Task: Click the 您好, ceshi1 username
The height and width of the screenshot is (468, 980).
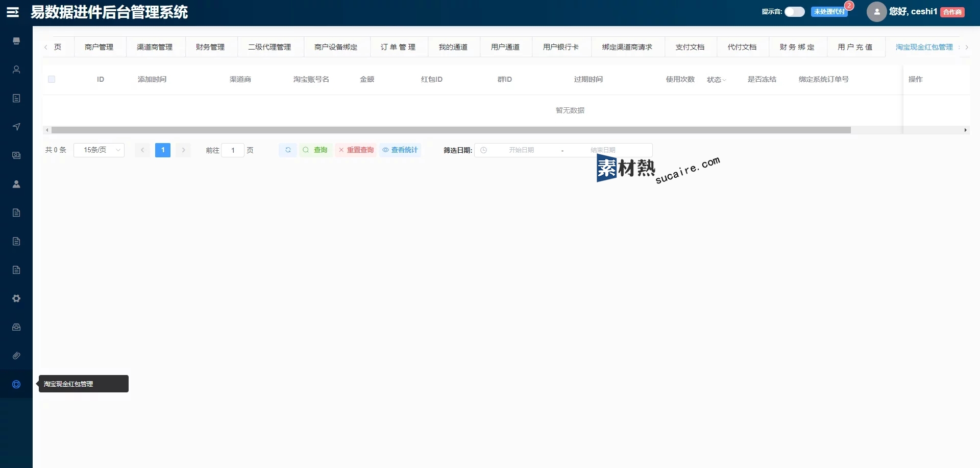Action: pyautogui.click(x=913, y=11)
